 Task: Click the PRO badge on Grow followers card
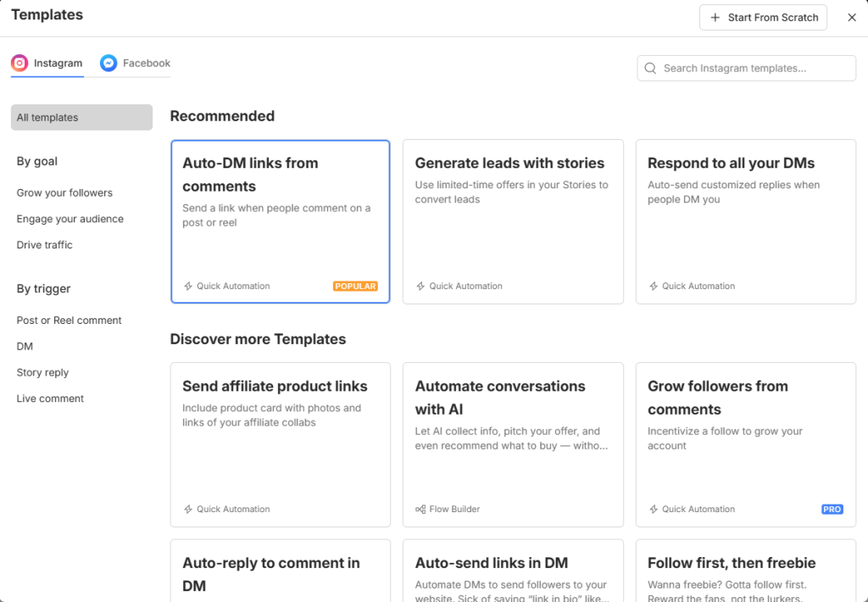832,509
